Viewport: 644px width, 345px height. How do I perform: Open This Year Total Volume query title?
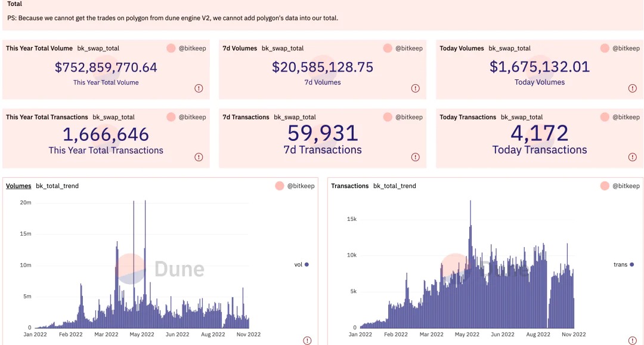39,48
